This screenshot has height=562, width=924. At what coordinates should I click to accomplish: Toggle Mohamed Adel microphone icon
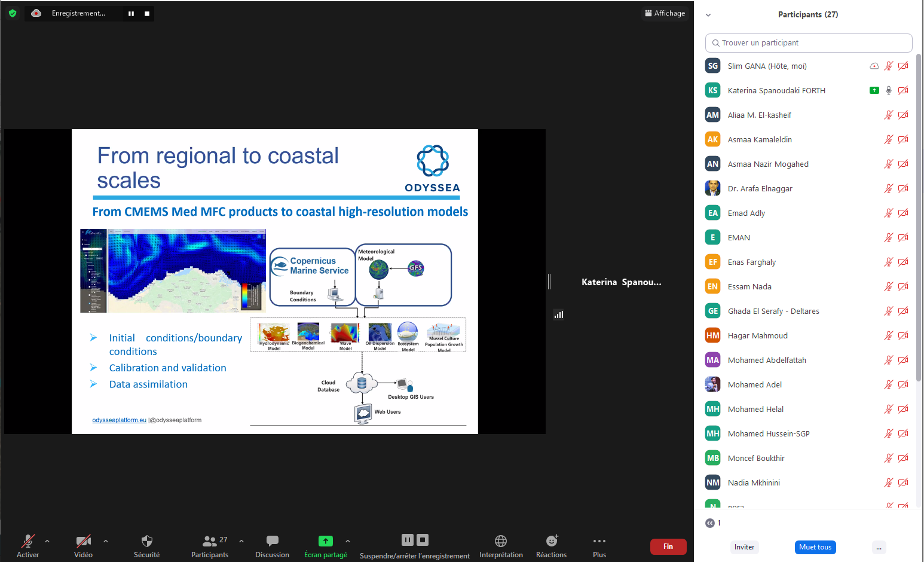[x=889, y=384]
